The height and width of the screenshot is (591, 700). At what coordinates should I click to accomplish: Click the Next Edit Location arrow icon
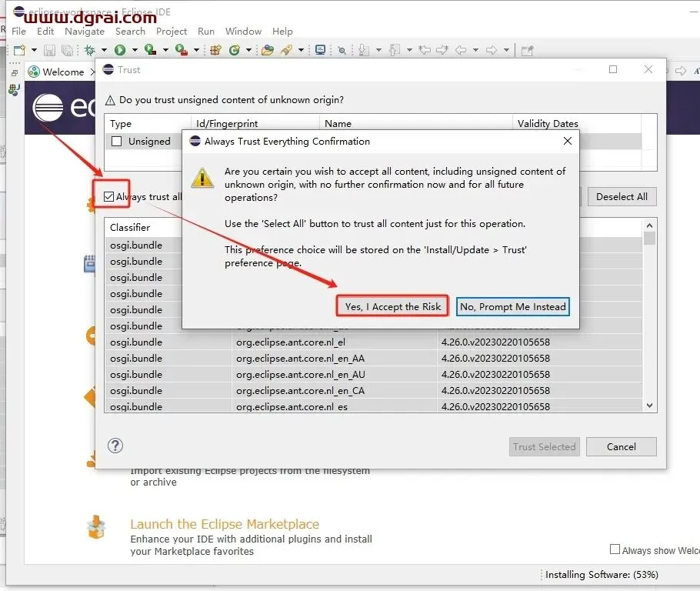[x=442, y=50]
